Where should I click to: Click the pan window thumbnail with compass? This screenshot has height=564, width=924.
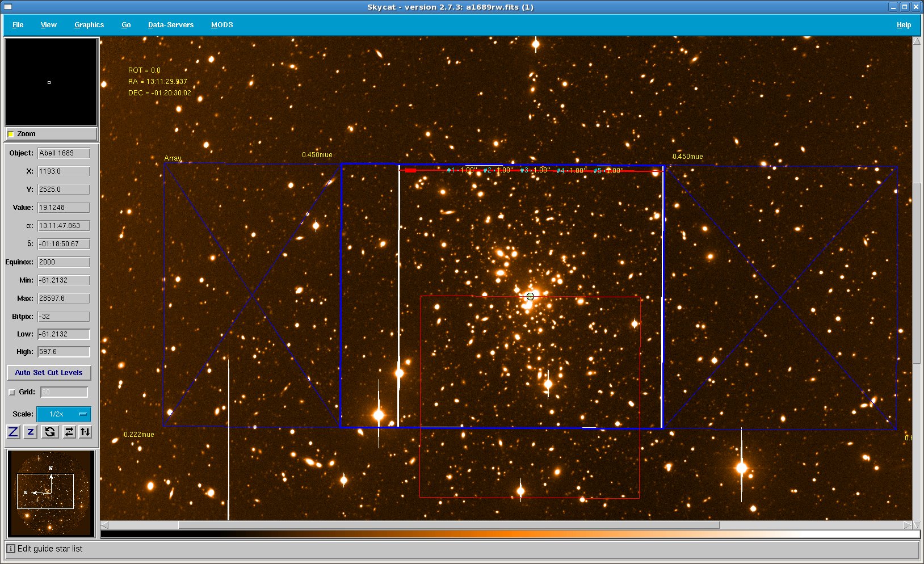51,493
